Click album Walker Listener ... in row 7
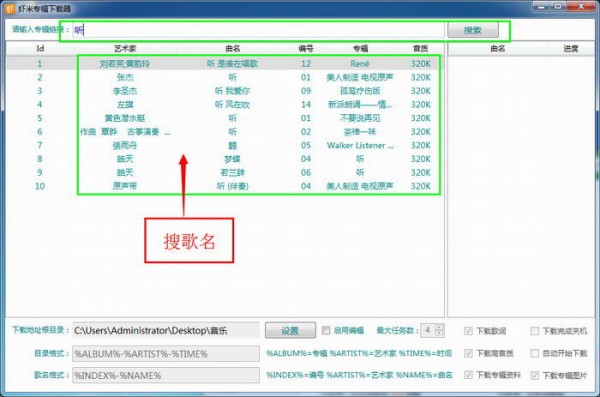Screen dimensions: 600x397 360,145
